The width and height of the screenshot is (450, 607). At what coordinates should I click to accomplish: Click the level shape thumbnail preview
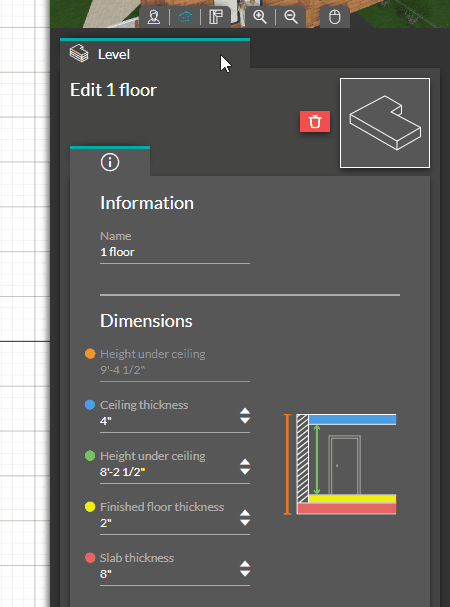coord(385,123)
